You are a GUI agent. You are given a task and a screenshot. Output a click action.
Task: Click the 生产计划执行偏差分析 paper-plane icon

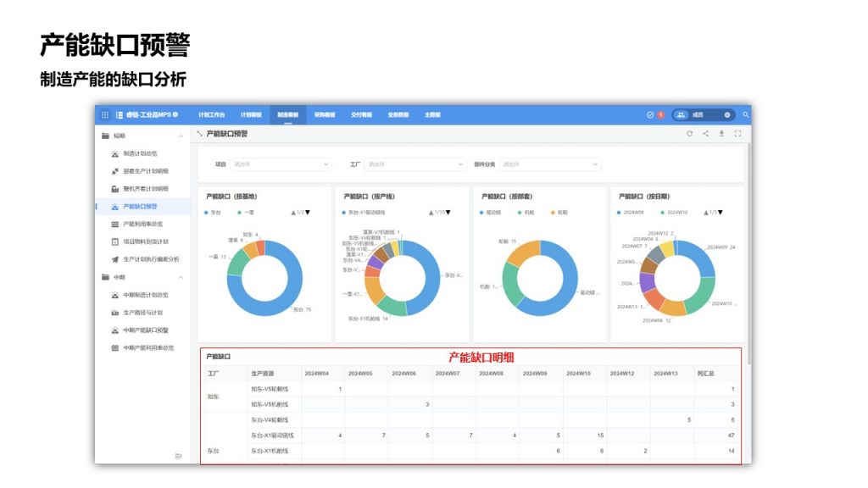click(114, 259)
